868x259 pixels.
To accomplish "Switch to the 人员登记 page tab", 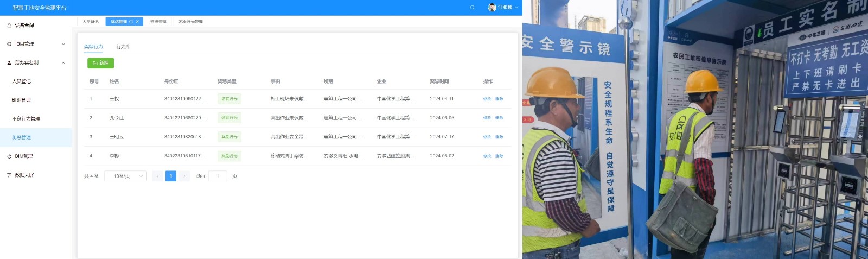I will (x=91, y=22).
